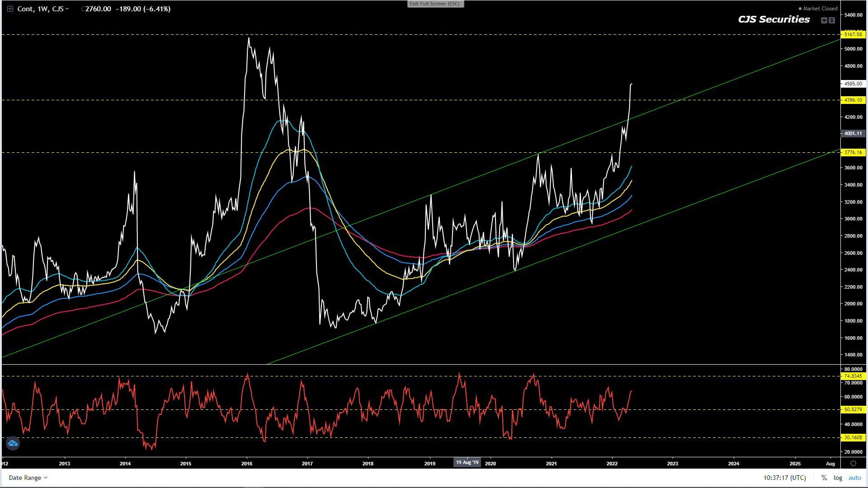Open the blue cloud chart icon
The image size is (868, 488).
[13, 443]
